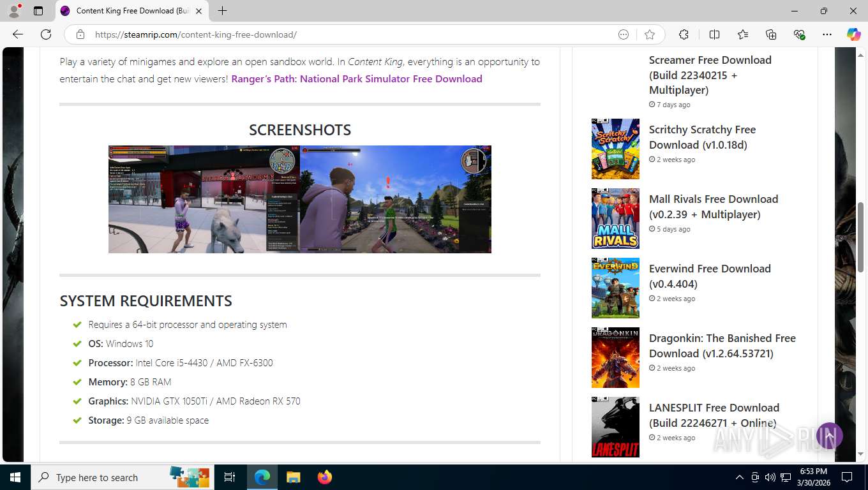Open the browser profile icon
The height and width of the screenshot is (490, 868).
point(14,11)
